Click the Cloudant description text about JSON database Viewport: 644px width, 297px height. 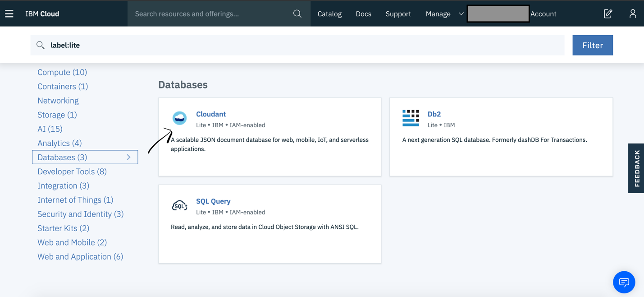pos(269,144)
